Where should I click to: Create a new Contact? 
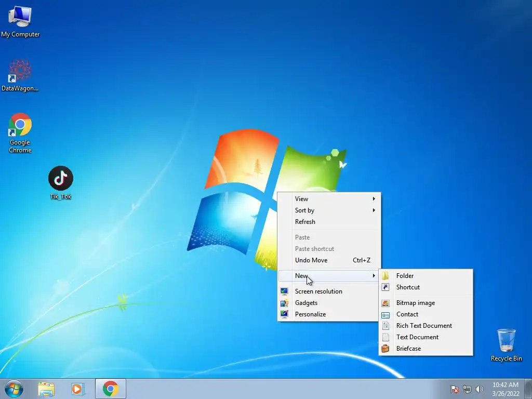click(x=425, y=314)
